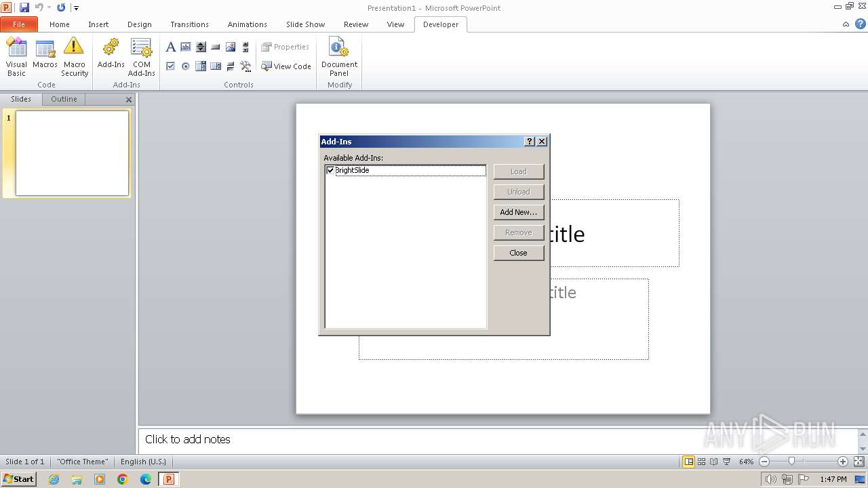Open COM Add-Ins from the ribbon

coord(141,58)
